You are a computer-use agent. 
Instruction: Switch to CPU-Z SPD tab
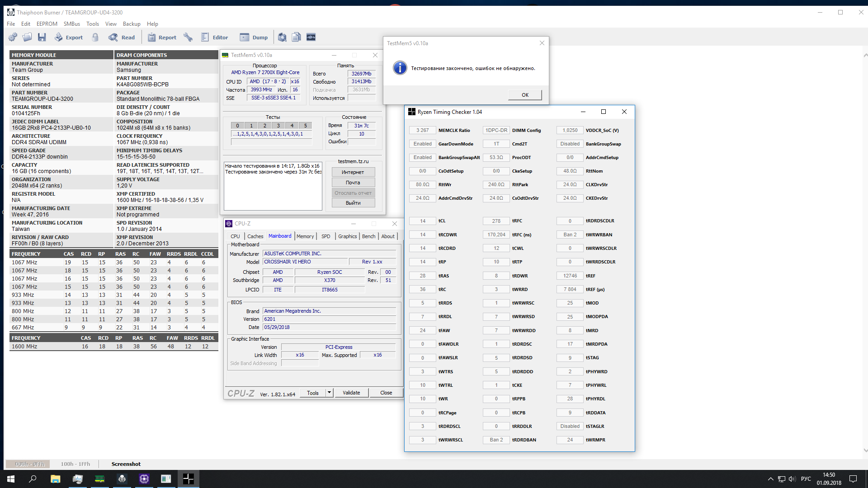(325, 236)
